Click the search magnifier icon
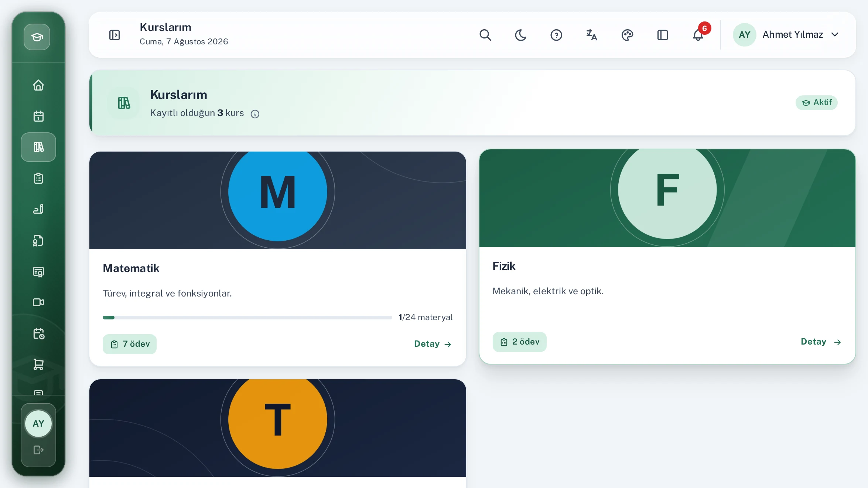This screenshot has width=868, height=488. pyautogui.click(x=485, y=35)
